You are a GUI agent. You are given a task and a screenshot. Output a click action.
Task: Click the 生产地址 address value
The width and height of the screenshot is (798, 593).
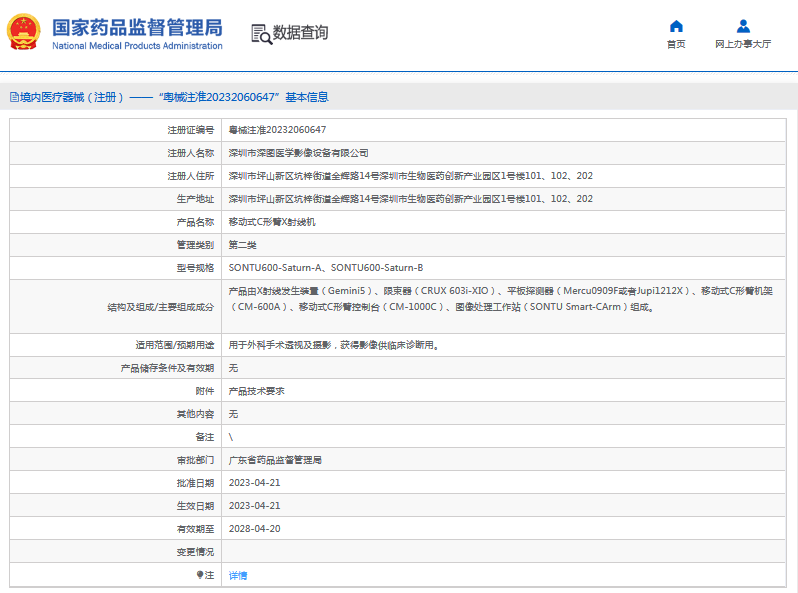click(411, 199)
